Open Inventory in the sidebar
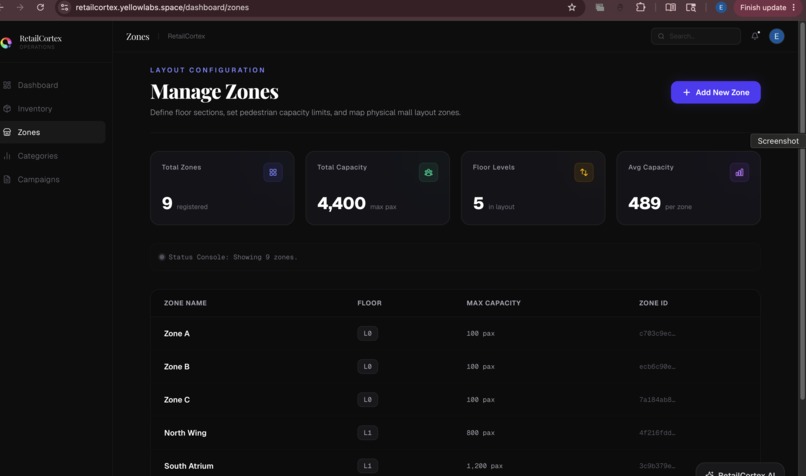 [34, 108]
